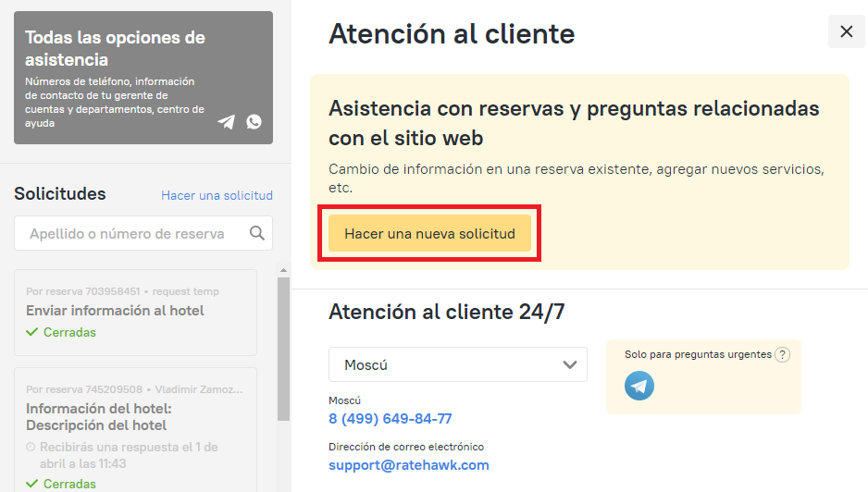868x492 pixels.
Task: Click the WhatsApp icon in the assistance card
Action: [254, 122]
